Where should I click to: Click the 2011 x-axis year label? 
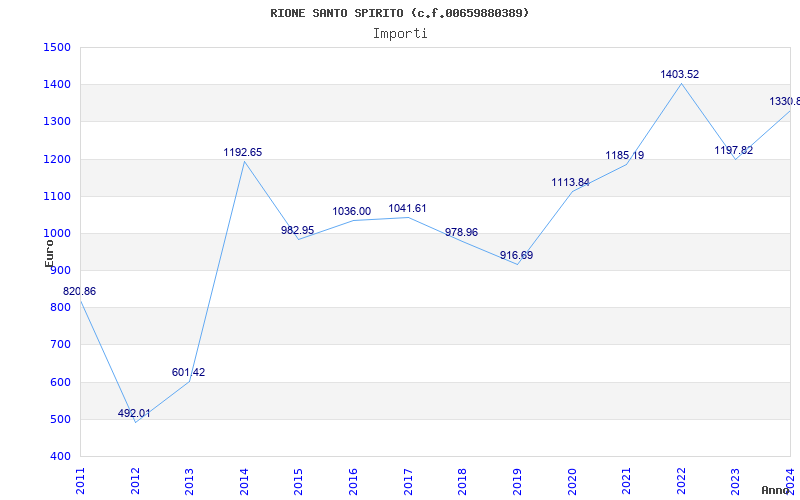coord(81,481)
